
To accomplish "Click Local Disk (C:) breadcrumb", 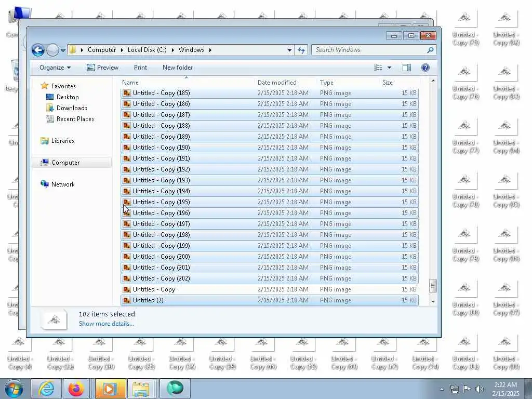I will (147, 50).
